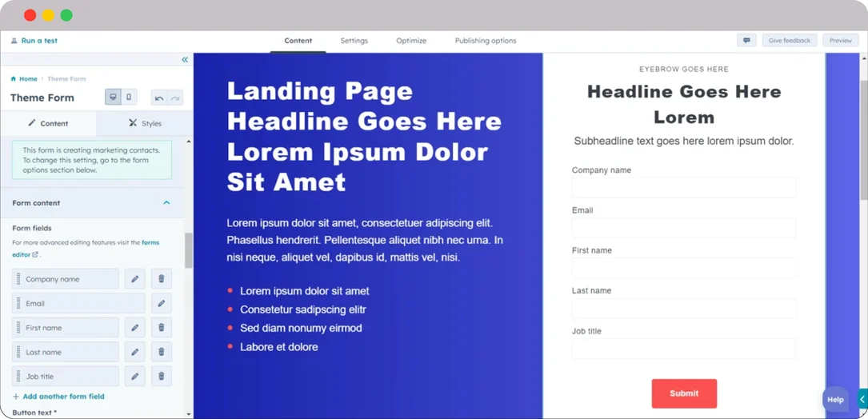Select the sidebar Content tab
The image size is (868, 419).
pyautogui.click(x=49, y=123)
